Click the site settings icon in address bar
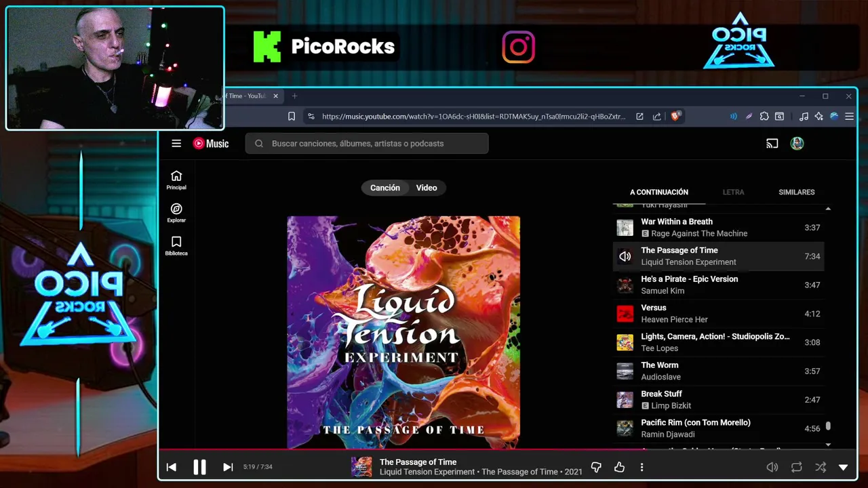Image resolution: width=868 pixels, height=488 pixels. click(x=311, y=117)
